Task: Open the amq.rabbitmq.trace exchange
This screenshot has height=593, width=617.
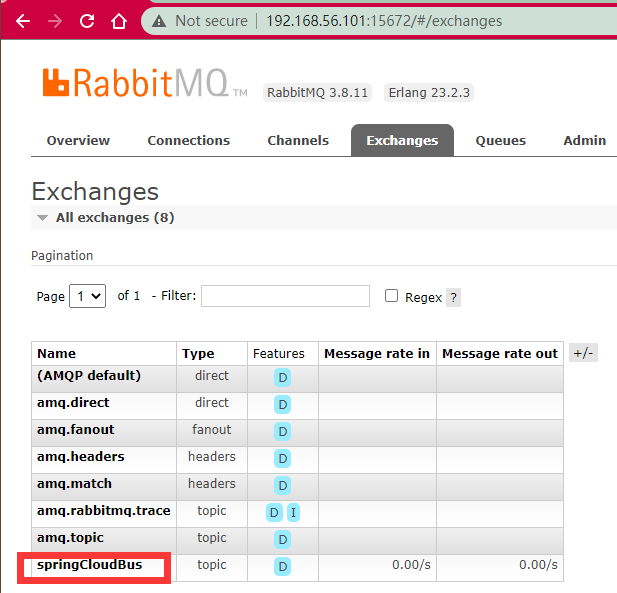Action: pos(104,511)
